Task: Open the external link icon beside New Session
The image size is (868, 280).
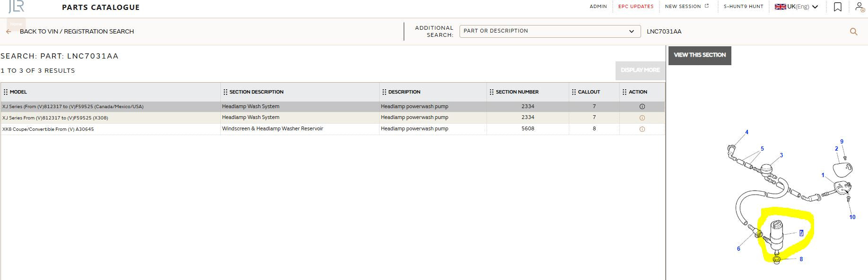Action: click(707, 6)
